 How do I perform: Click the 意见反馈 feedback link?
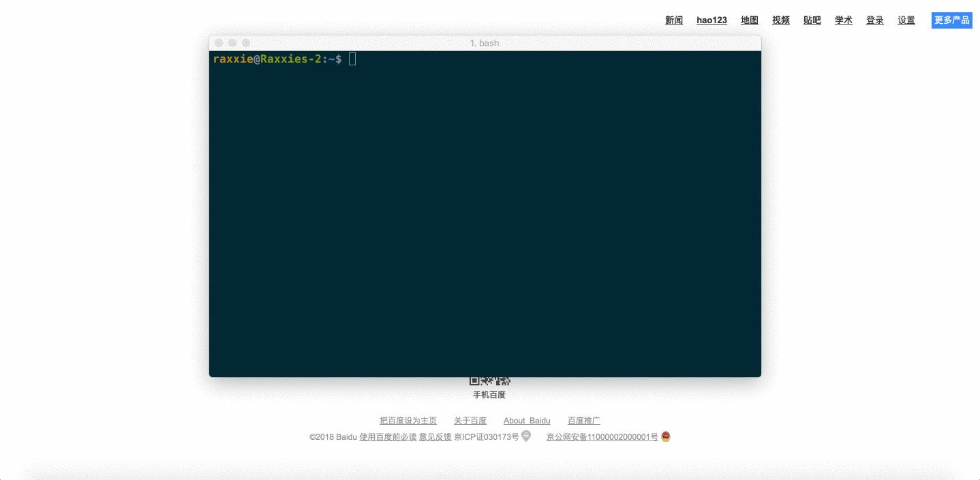click(x=434, y=436)
